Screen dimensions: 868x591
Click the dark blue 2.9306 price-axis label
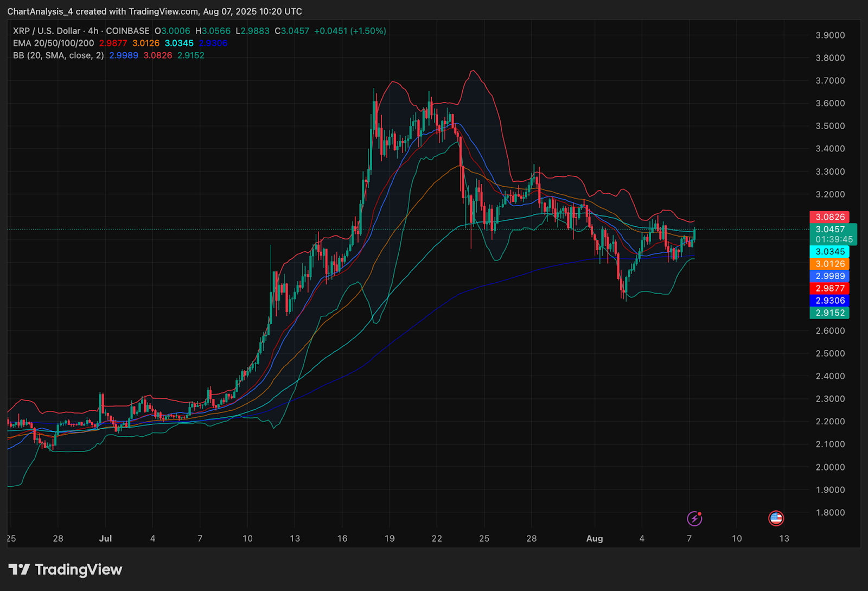829,301
